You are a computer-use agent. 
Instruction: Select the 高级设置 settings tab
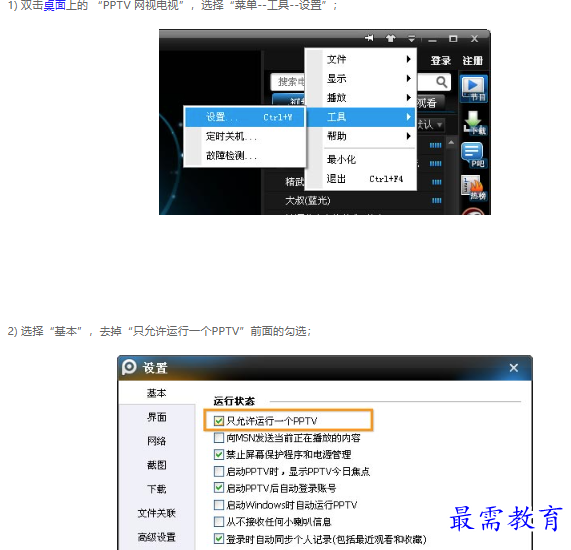157,537
